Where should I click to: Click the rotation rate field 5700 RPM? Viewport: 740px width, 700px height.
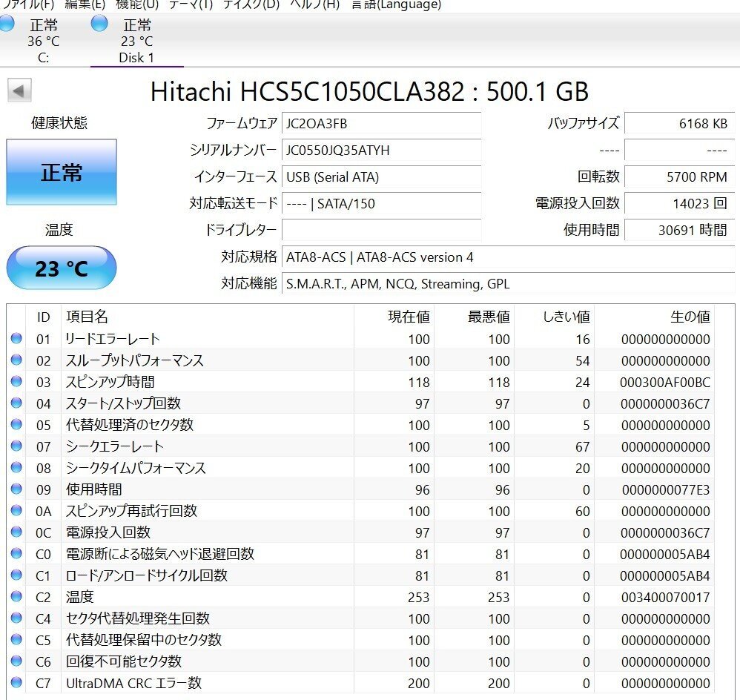(x=680, y=177)
